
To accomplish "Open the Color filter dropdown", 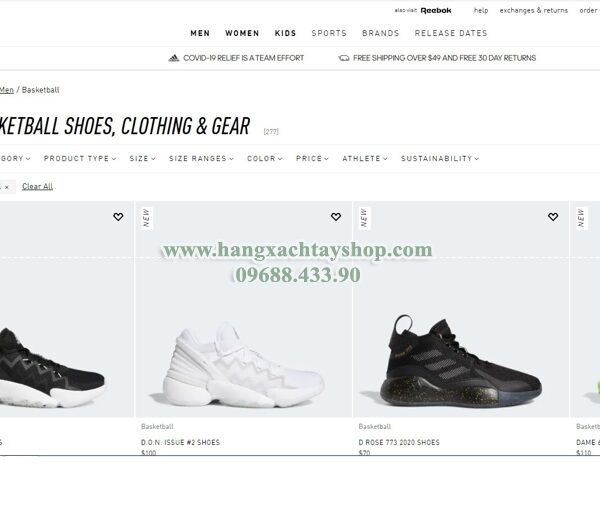I will coord(264,158).
